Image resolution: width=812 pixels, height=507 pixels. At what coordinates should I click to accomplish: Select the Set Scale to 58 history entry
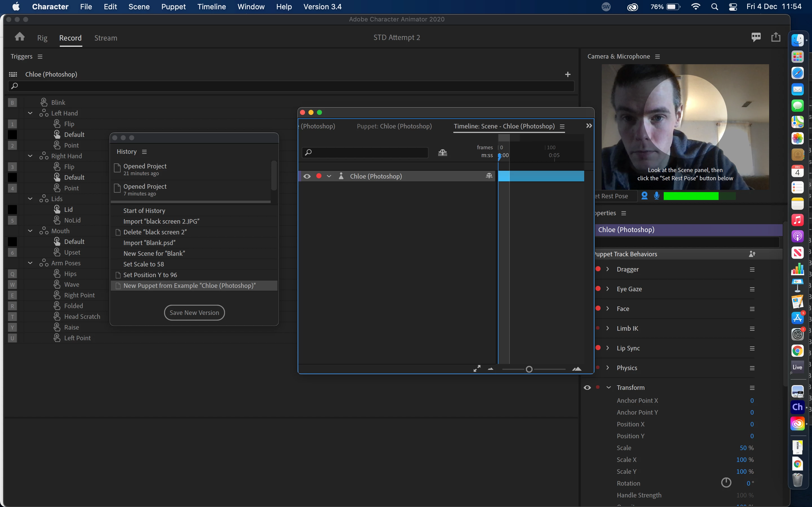(144, 264)
